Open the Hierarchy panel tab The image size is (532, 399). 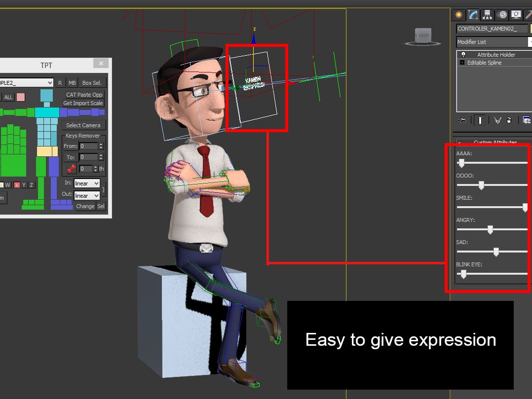click(x=488, y=15)
